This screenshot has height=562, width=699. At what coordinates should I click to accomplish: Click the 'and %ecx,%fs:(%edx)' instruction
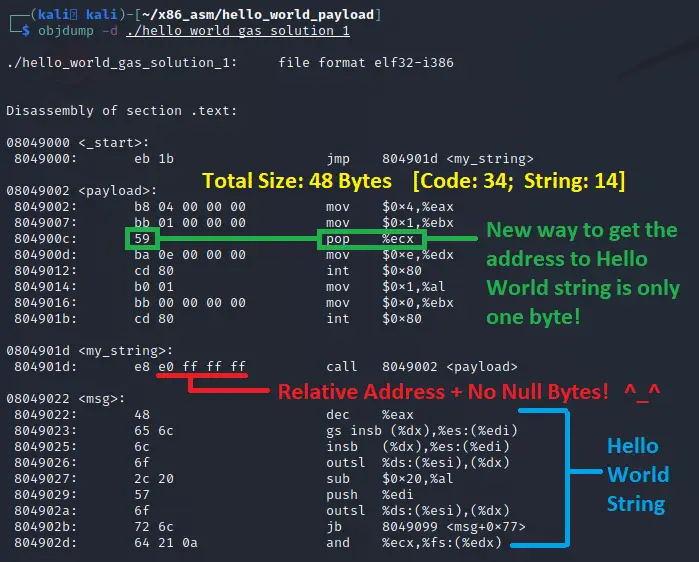pos(414,543)
